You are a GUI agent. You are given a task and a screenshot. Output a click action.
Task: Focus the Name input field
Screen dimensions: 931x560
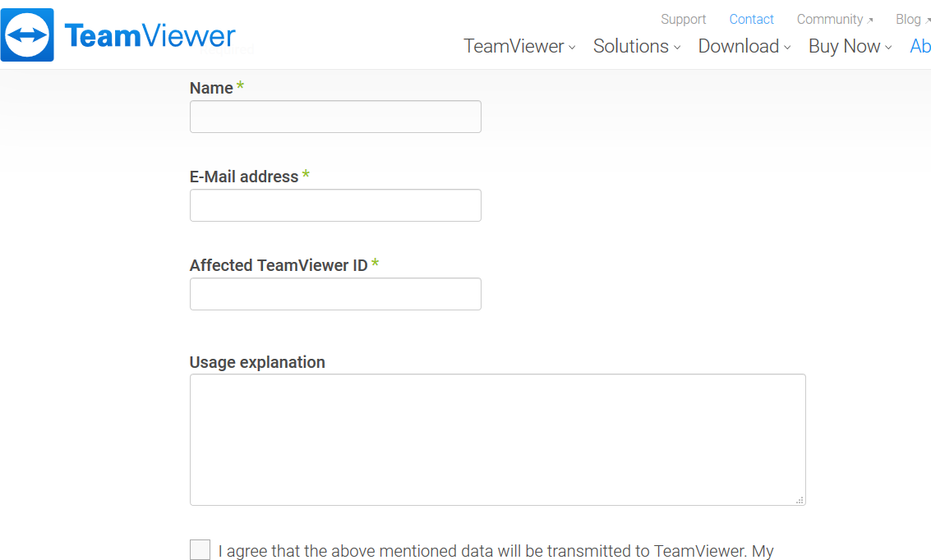(335, 117)
